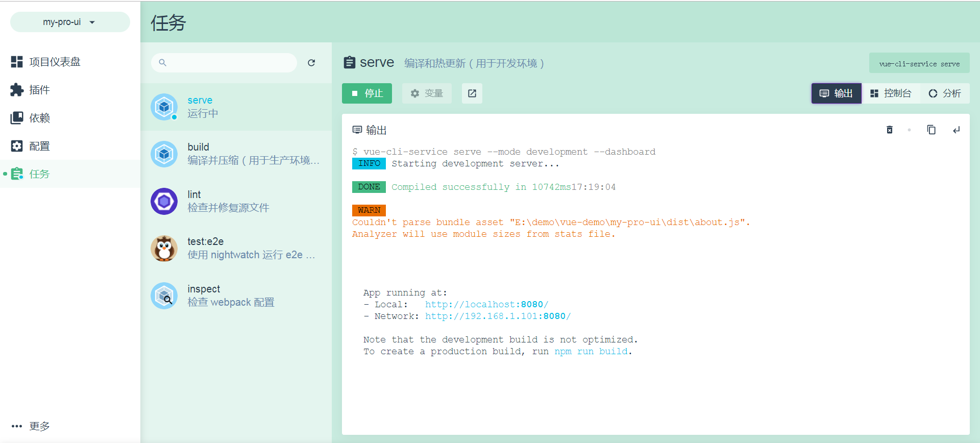Switch to the 控制台 dashboard tab
The width and height of the screenshot is (980, 443).
click(891, 93)
